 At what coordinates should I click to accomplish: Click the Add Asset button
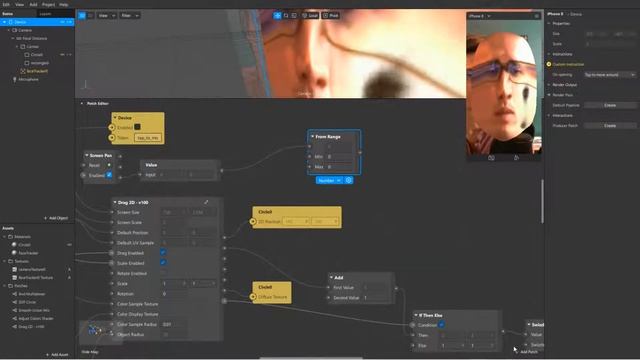point(57,355)
